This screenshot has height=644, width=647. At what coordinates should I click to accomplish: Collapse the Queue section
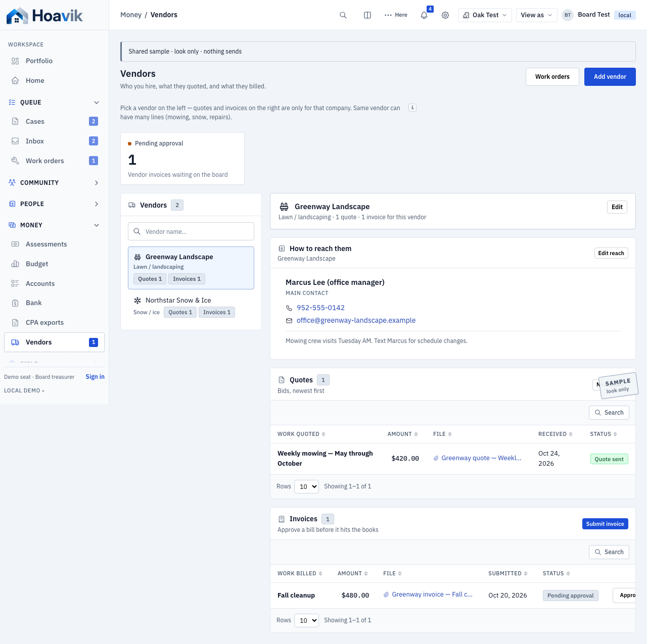pyautogui.click(x=54, y=103)
